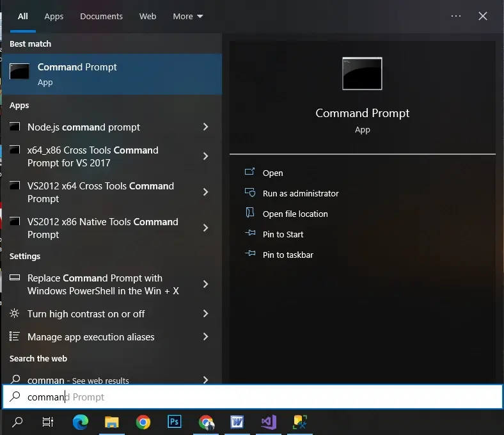Click the Run as administrator shield icon
504x435 pixels.
click(250, 193)
